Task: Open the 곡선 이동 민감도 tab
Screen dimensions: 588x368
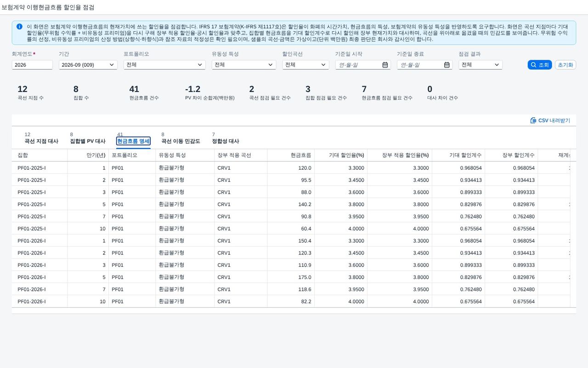Action: coord(181,141)
